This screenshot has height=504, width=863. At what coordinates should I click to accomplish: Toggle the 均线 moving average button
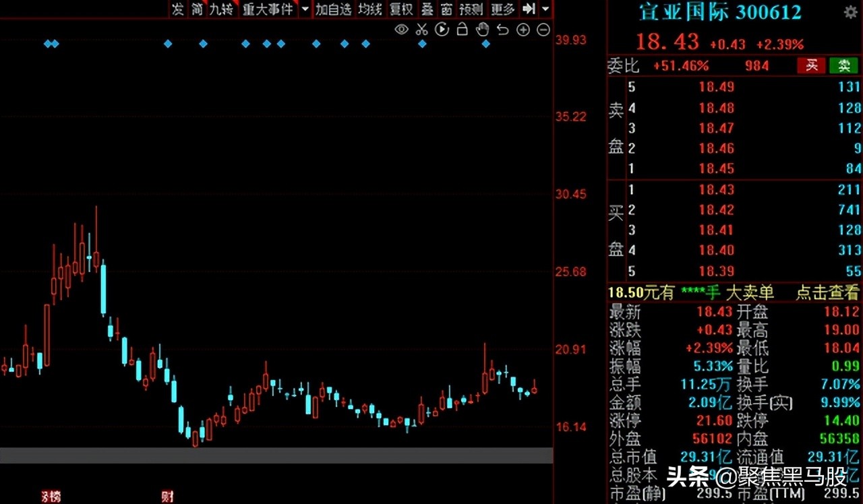point(370,9)
